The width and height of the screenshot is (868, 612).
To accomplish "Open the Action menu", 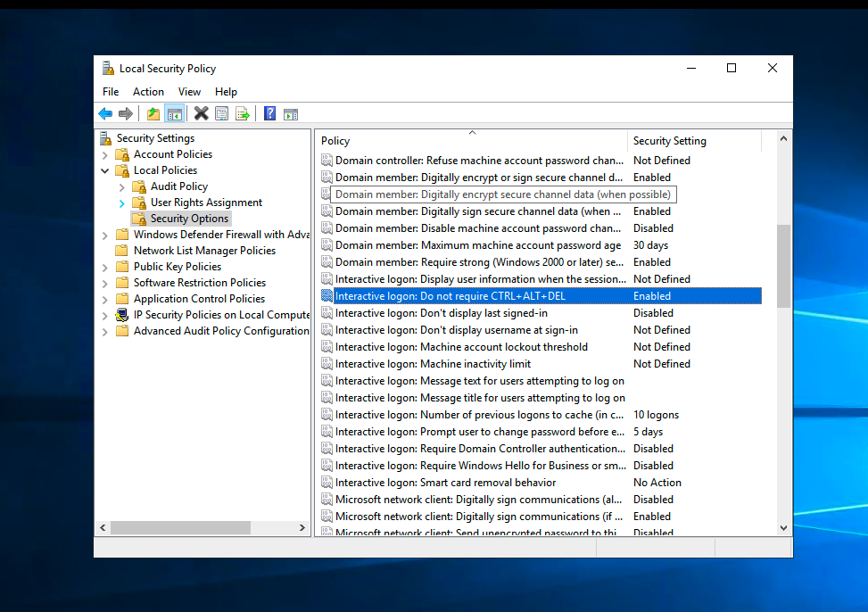I will [148, 91].
